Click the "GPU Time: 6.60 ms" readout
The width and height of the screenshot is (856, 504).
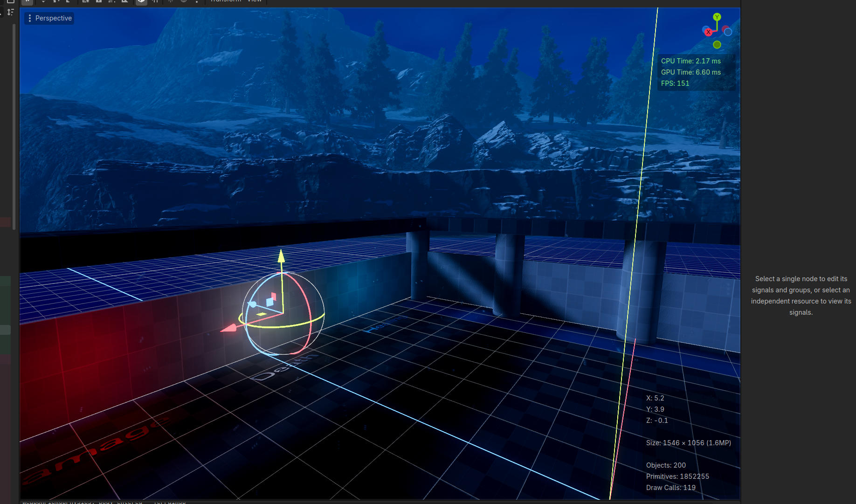coord(691,72)
